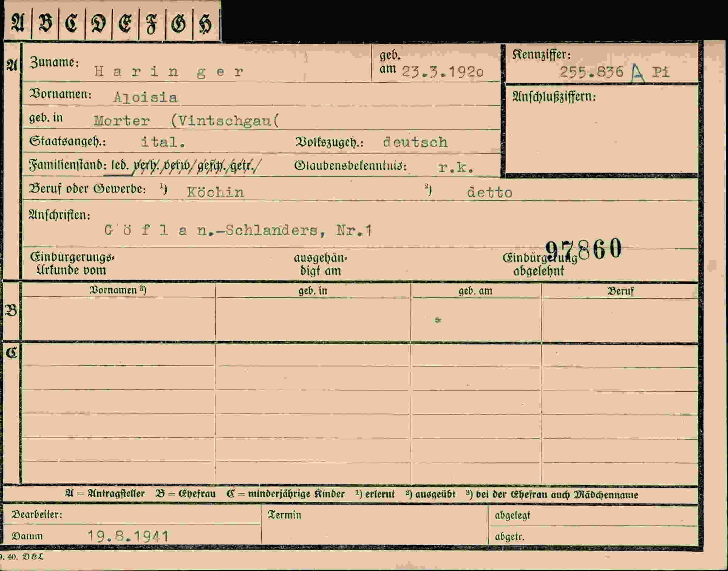728x571 pixels.
Task: Click the surname 'Haringer'
Action: (169, 72)
